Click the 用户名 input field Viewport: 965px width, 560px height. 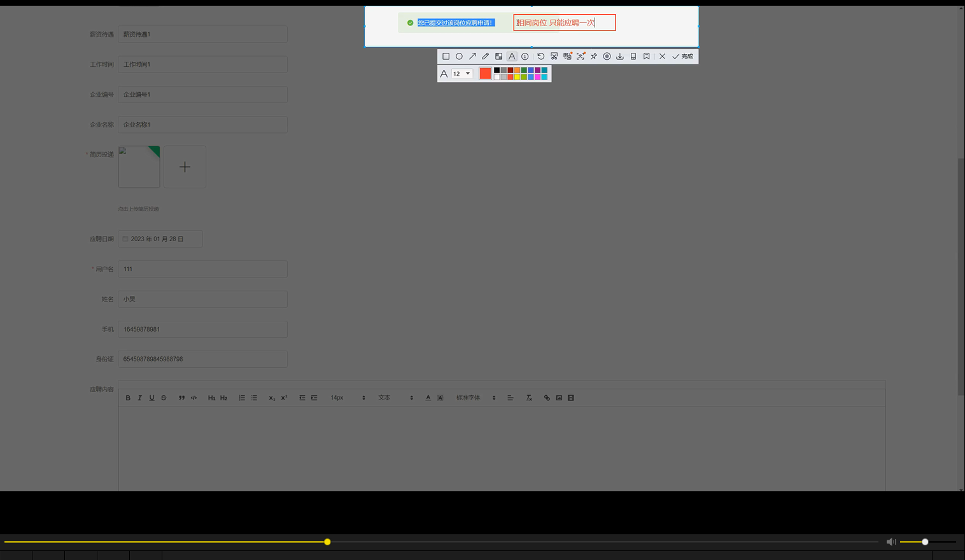pyautogui.click(x=202, y=269)
